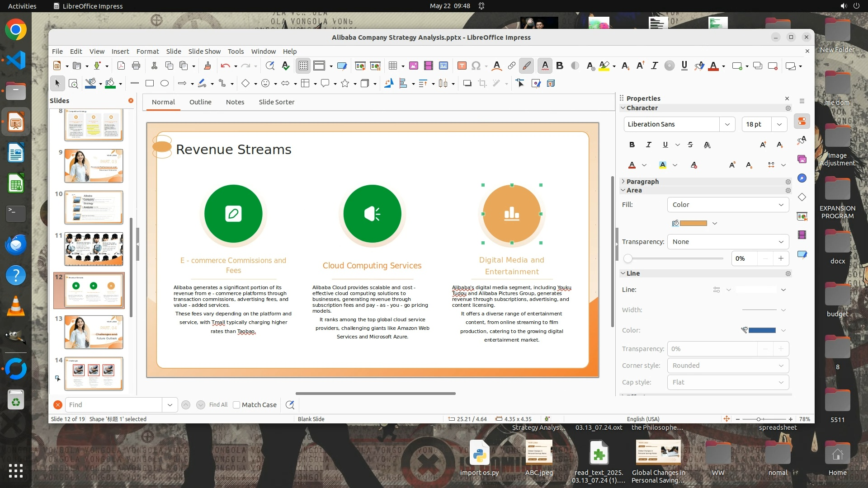The width and height of the screenshot is (868, 488).
Task: Toggle Bold in the Character panel
Action: pyautogui.click(x=632, y=145)
